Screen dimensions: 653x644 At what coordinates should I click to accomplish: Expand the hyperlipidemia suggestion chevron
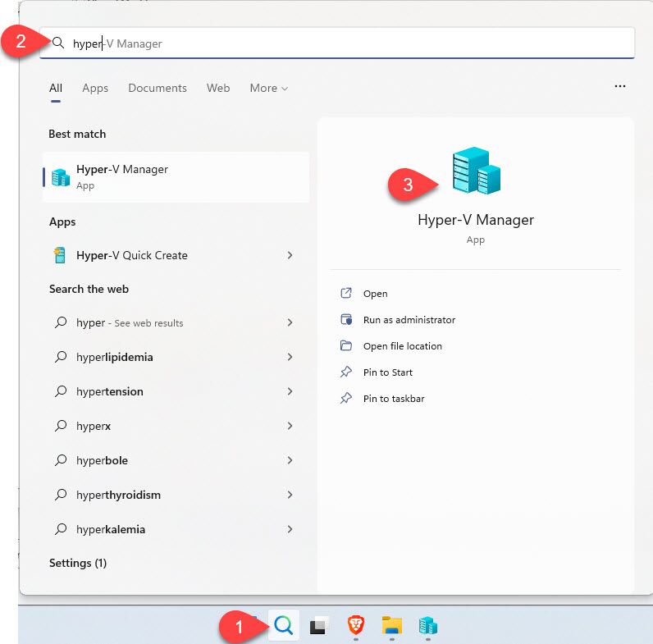(x=290, y=357)
